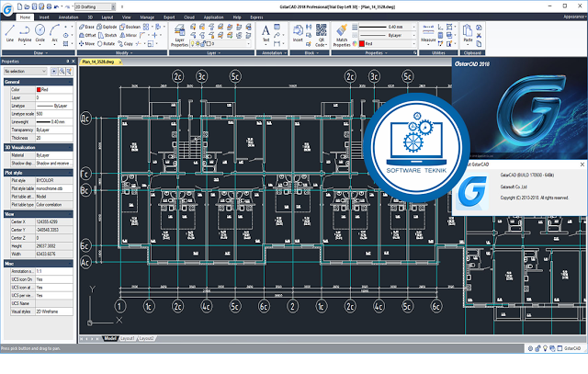Click the Plot style table monochrome.ctb value
Screen dimensions: 588x374
[54, 188]
